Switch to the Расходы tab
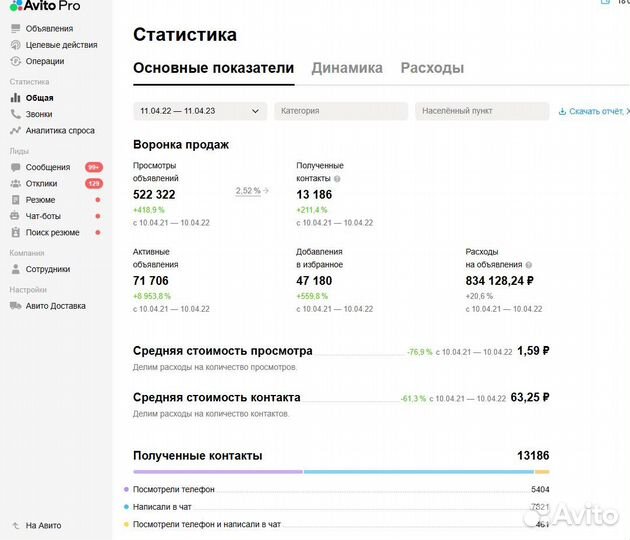630x540 pixels. 432,68
